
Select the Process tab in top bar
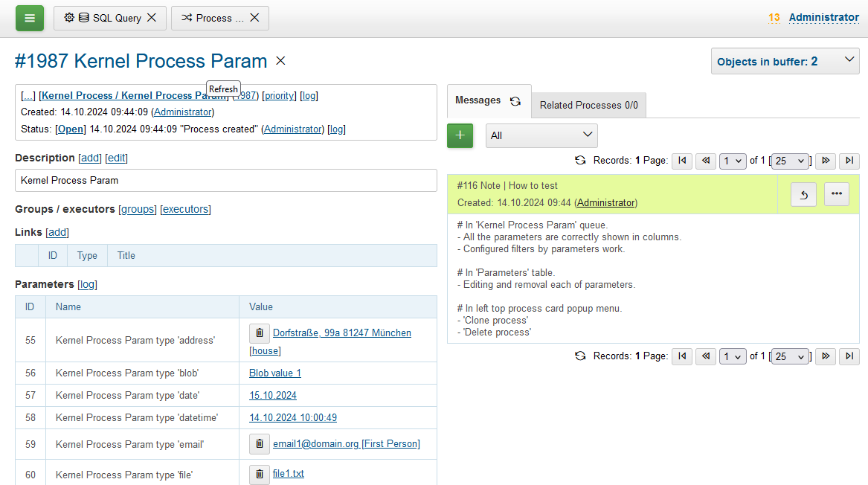213,18
